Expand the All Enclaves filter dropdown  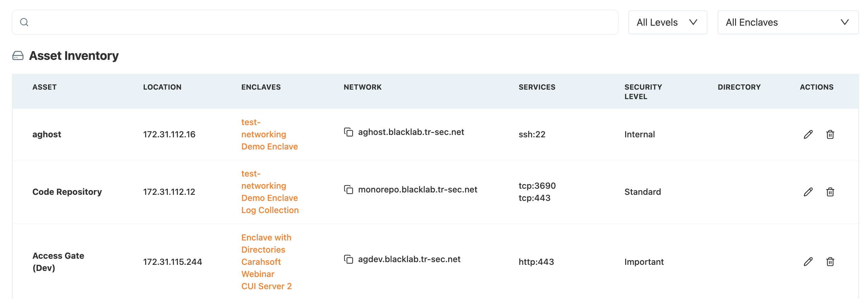point(788,22)
